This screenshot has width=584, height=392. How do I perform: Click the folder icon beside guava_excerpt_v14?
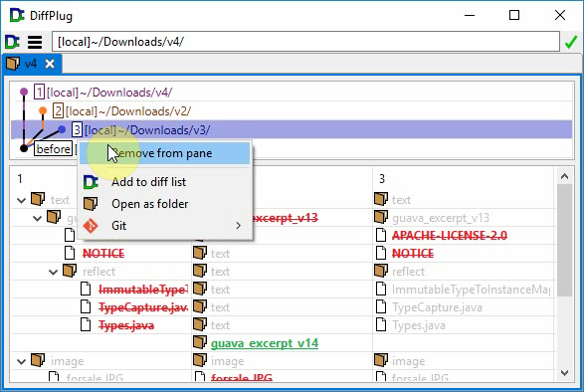coord(200,342)
